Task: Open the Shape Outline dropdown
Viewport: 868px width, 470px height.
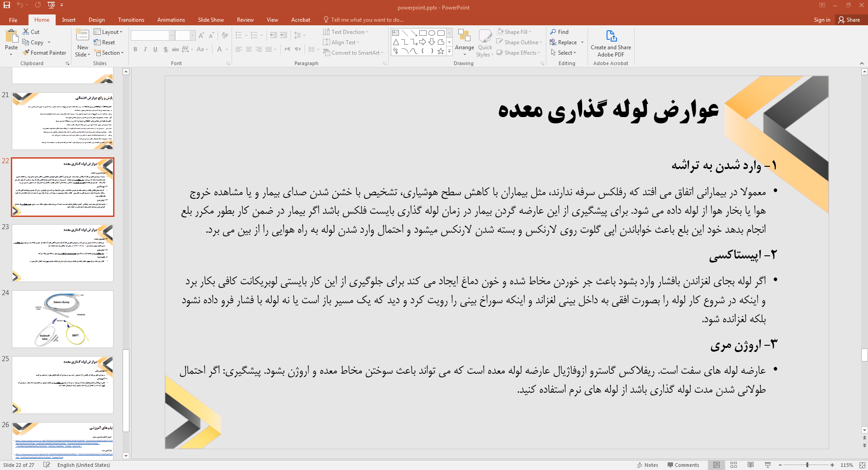Action: [519, 42]
